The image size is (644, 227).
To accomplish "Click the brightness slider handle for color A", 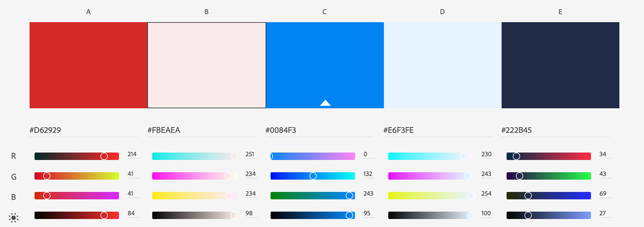I will pos(104,215).
